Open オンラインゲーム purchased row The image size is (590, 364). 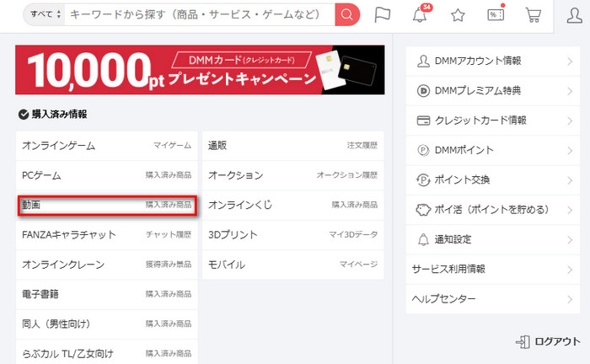(x=107, y=146)
